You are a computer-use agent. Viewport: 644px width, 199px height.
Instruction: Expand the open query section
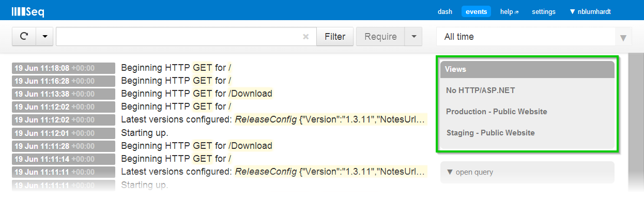tap(527, 172)
